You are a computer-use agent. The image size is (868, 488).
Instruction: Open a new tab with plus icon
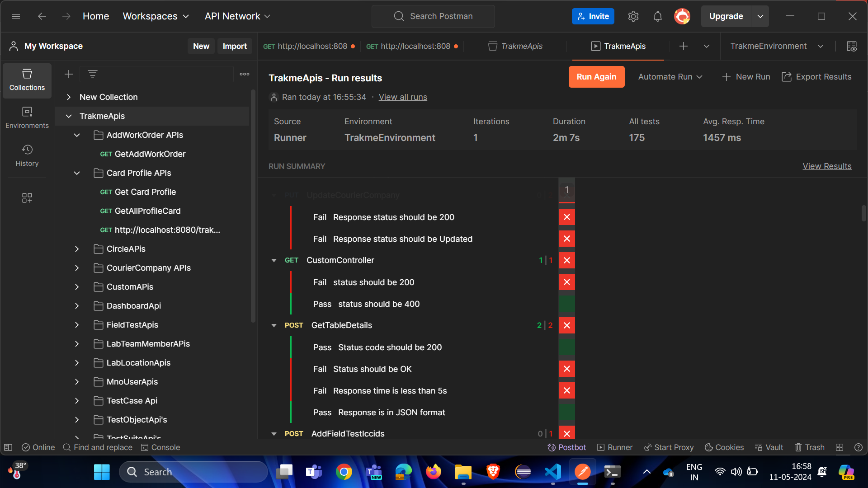tap(684, 46)
